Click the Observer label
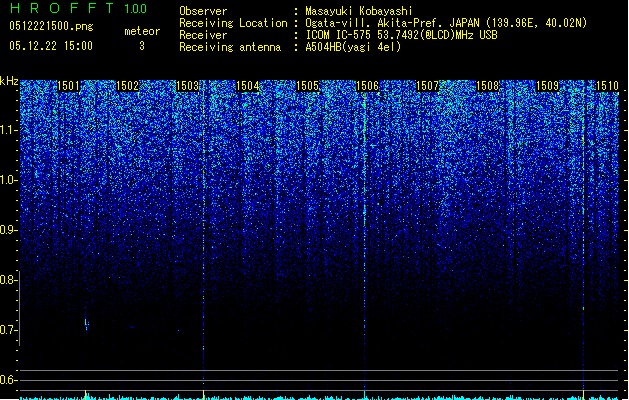The height and width of the screenshot is (400, 629). pos(203,11)
